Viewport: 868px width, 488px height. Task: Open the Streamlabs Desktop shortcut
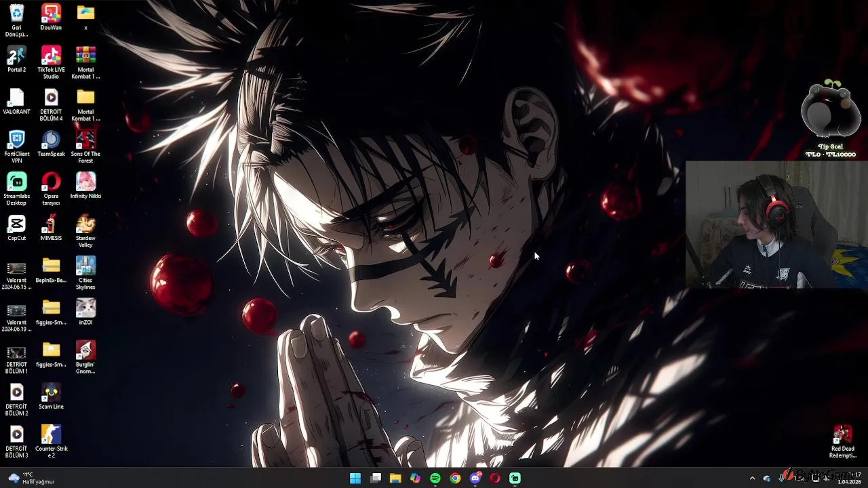(x=16, y=189)
